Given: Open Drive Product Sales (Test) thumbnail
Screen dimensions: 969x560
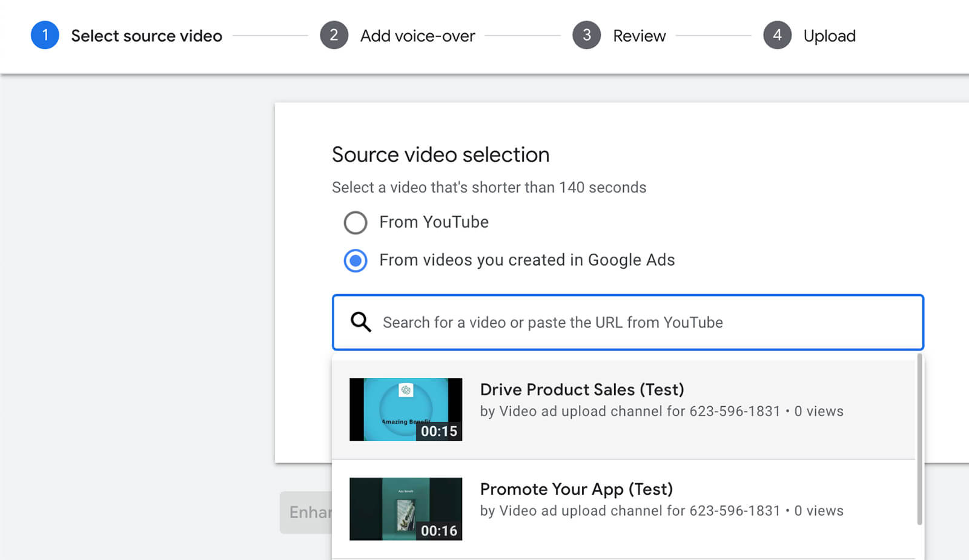Looking at the screenshot, I should coord(406,409).
